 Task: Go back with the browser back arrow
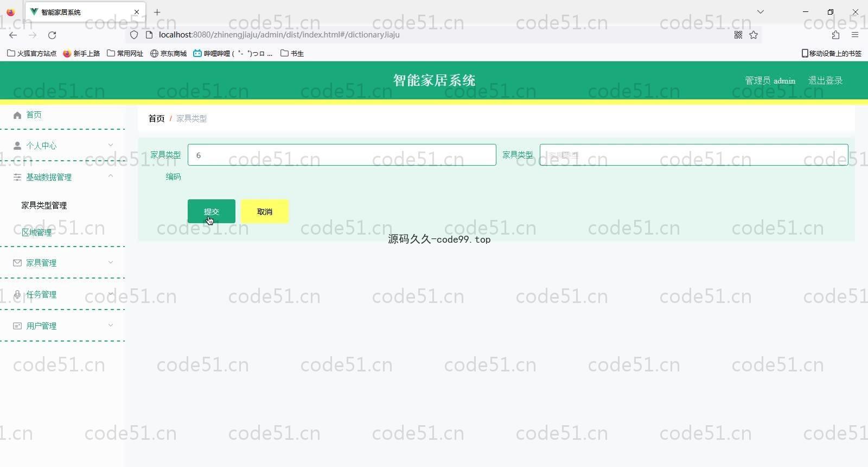click(x=13, y=35)
